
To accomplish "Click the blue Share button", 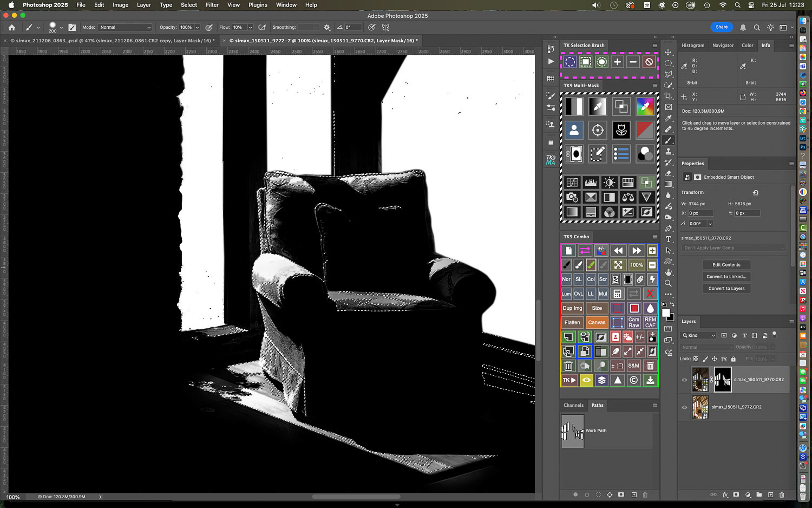I will pos(722,27).
